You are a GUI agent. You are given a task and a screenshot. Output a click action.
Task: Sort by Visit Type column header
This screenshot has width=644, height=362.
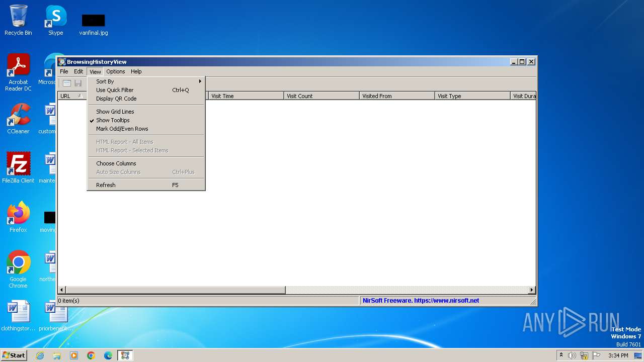click(472, 96)
